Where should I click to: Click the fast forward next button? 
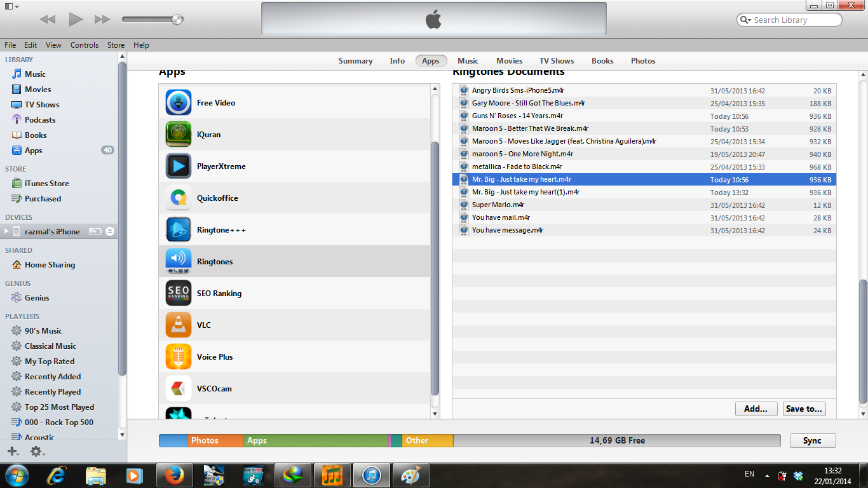point(102,20)
